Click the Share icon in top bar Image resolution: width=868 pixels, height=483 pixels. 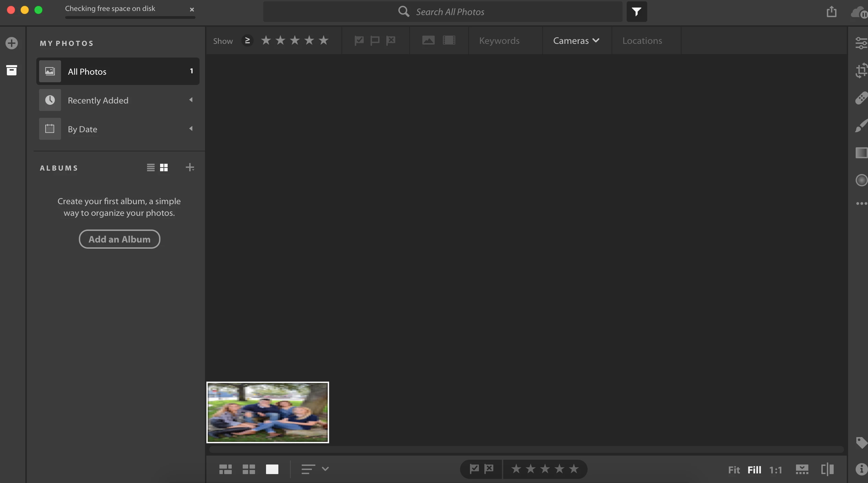[x=831, y=12]
